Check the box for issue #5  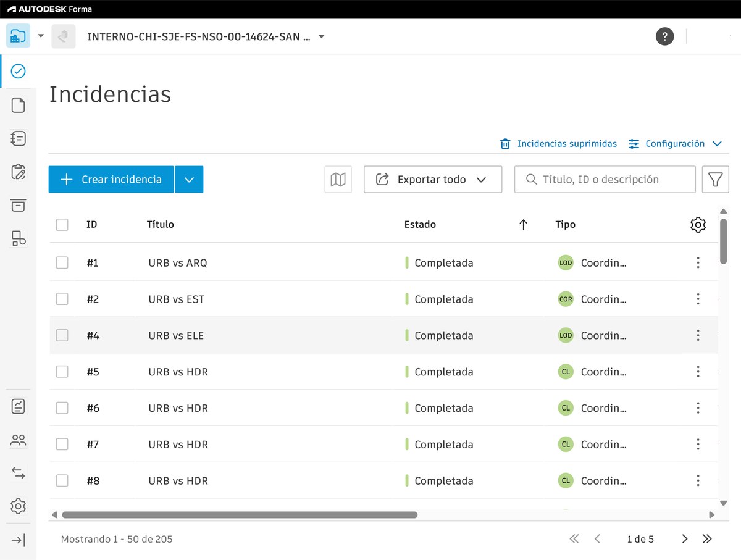[62, 372]
